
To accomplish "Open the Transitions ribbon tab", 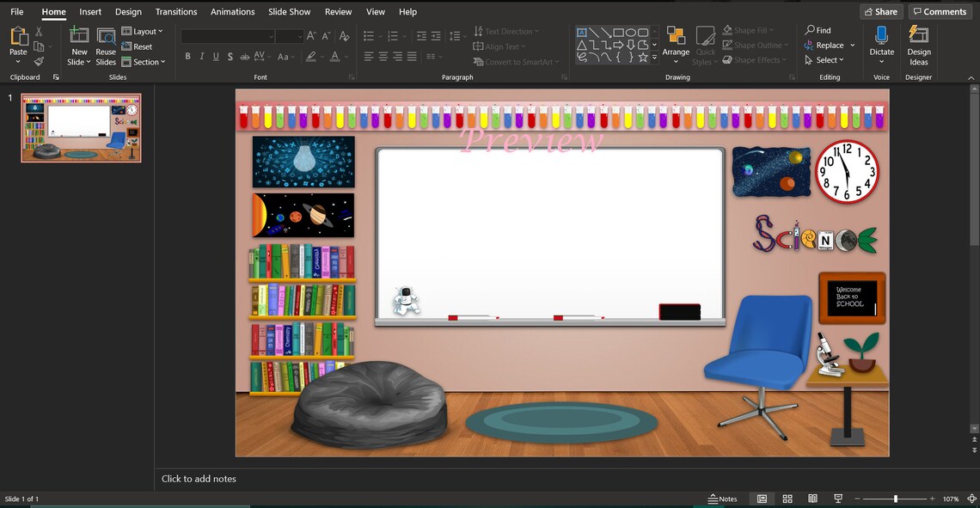I will pyautogui.click(x=175, y=11).
